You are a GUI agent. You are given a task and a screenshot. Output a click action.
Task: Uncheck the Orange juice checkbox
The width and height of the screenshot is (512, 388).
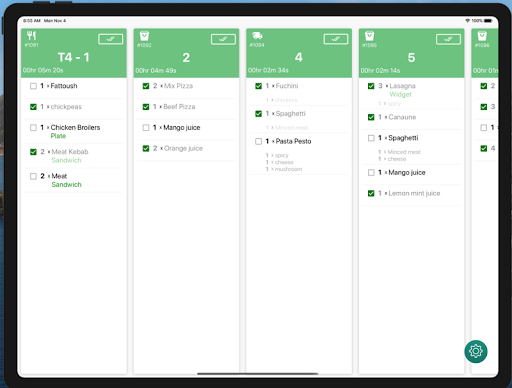tap(146, 148)
